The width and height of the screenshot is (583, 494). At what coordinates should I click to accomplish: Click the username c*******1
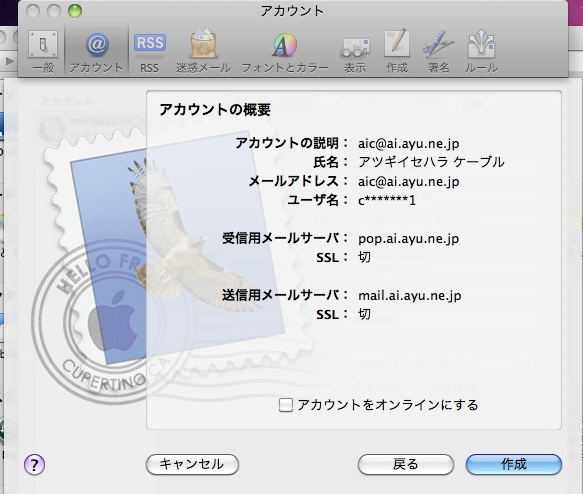(387, 201)
